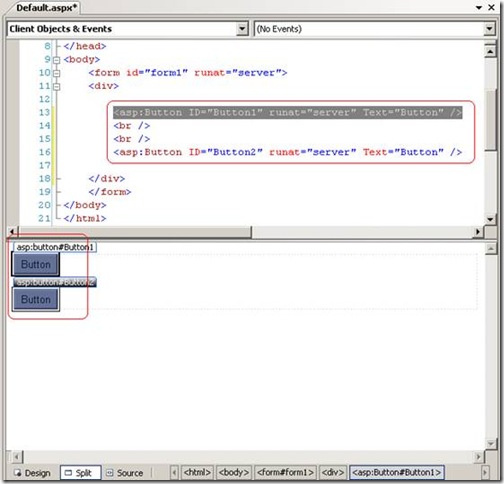Collapse the form tag at line 10
The height and width of the screenshot is (484, 504).
click(57, 73)
